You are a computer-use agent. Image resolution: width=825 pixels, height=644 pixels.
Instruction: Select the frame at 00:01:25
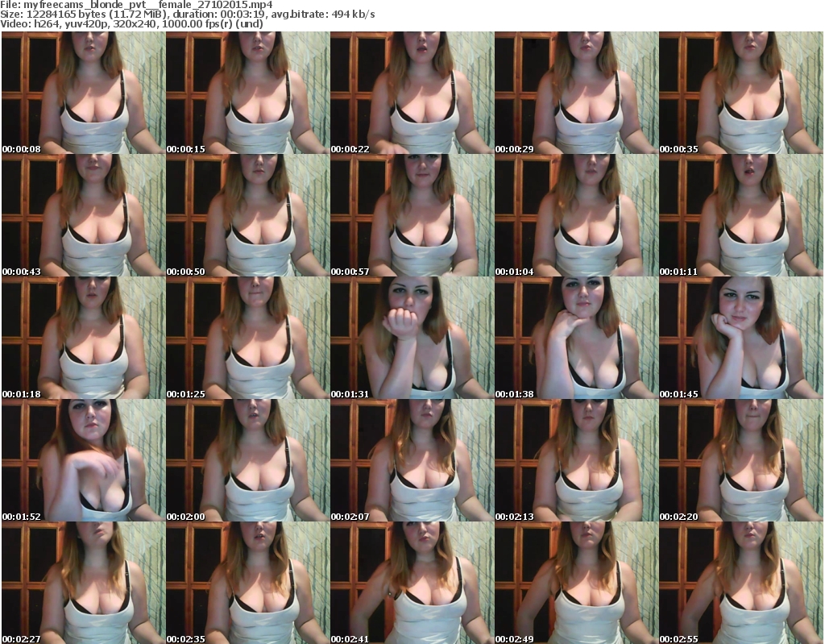pyautogui.click(x=248, y=338)
